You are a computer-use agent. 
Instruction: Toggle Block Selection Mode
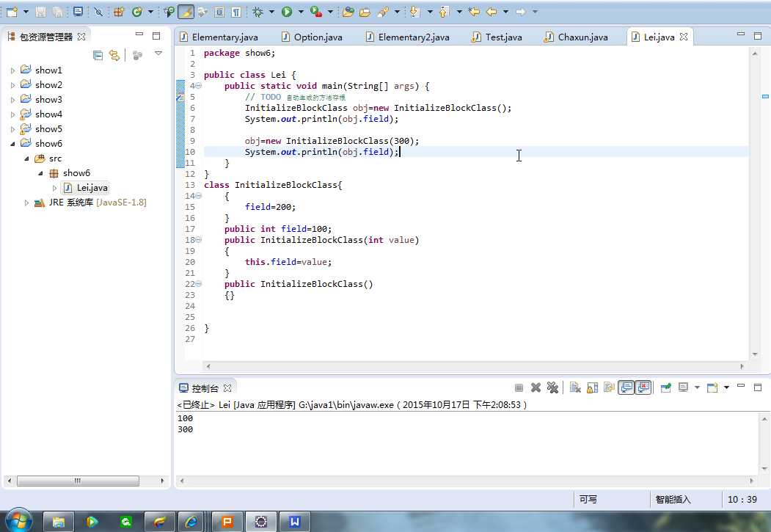219,12
